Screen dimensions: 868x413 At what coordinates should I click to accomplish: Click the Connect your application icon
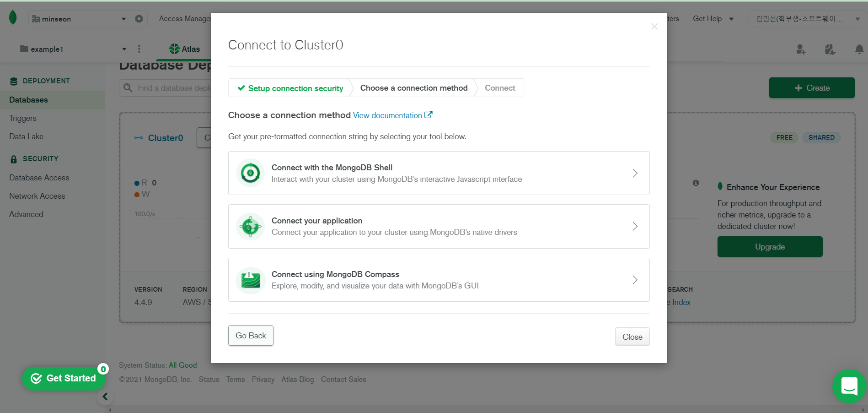tap(250, 226)
